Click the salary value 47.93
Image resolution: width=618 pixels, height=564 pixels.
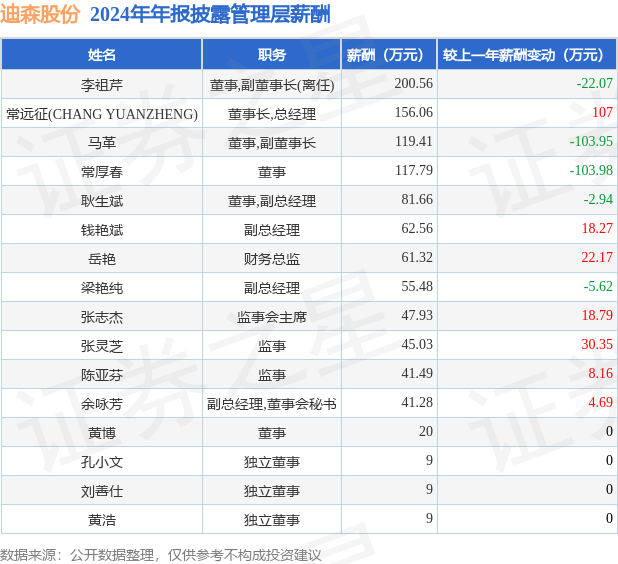coord(417,315)
